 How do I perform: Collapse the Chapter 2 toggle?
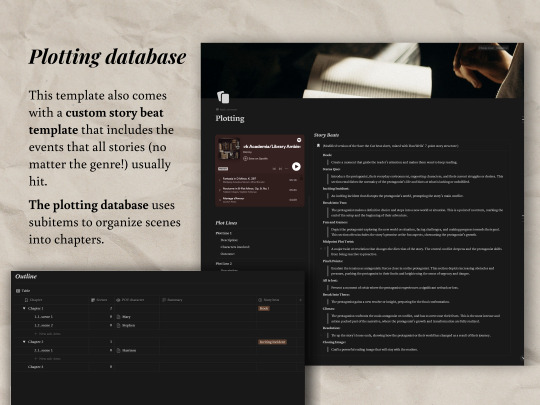coord(24,342)
